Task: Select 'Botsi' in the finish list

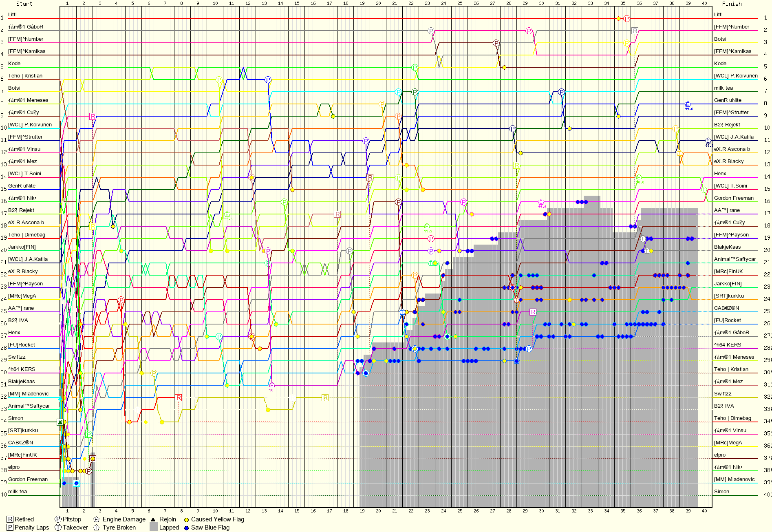Action: 720,39
